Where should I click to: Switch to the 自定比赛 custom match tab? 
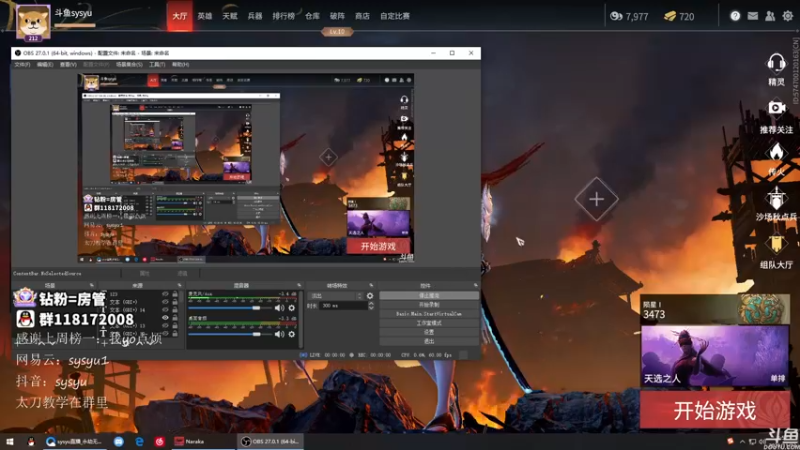point(395,16)
